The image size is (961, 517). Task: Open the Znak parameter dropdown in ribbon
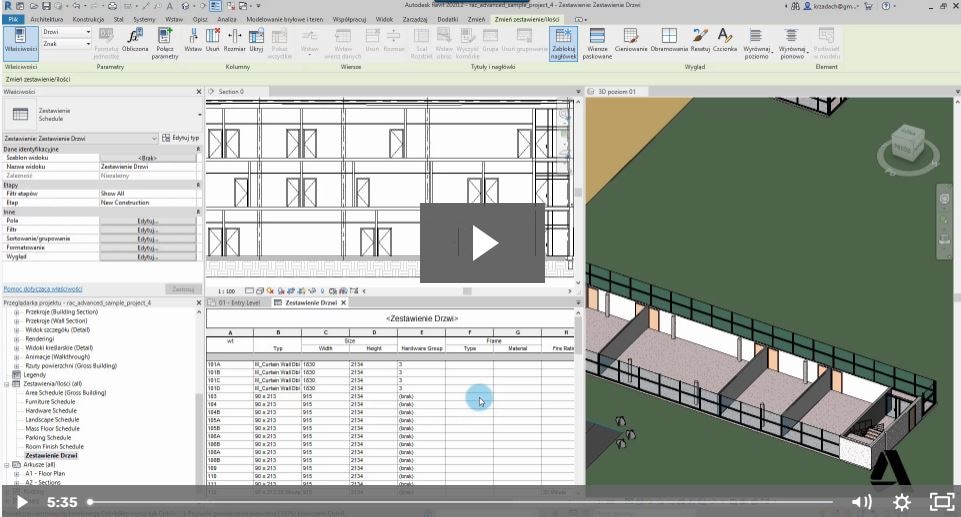pyautogui.click(x=67, y=43)
